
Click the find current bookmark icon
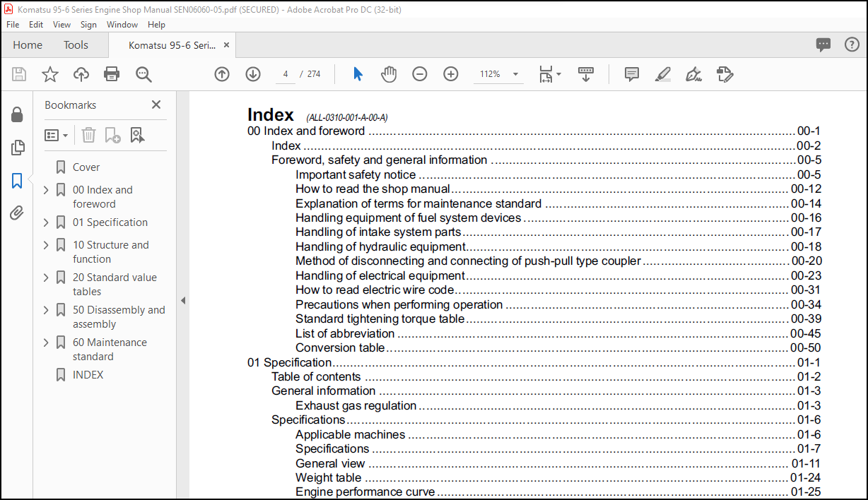[x=136, y=135]
